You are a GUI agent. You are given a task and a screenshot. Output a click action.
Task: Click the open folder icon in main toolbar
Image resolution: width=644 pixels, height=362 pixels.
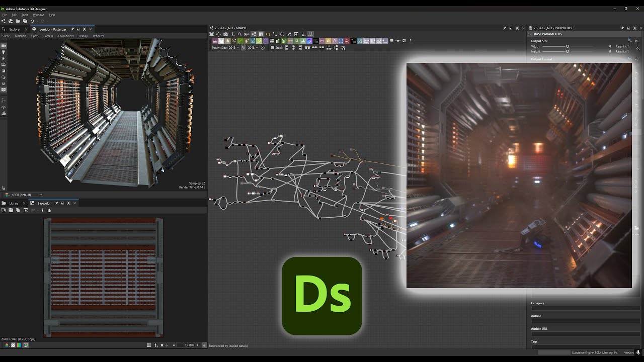click(18, 21)
